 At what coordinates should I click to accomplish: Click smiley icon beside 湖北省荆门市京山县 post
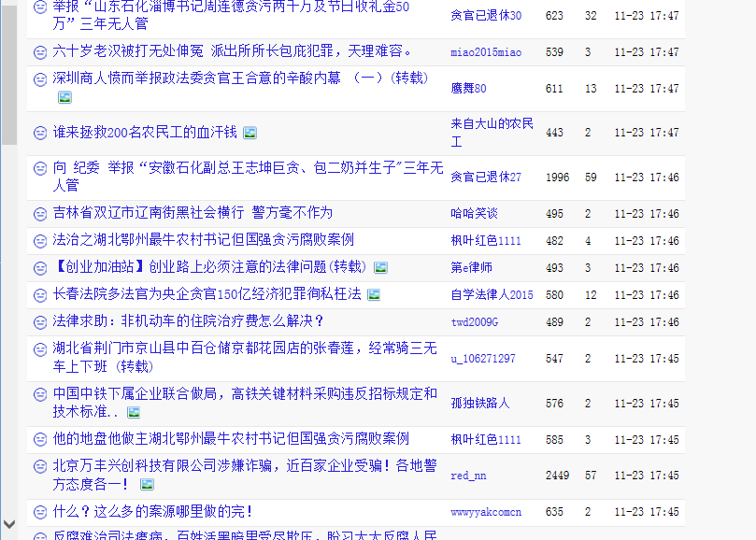pos(40,349)
